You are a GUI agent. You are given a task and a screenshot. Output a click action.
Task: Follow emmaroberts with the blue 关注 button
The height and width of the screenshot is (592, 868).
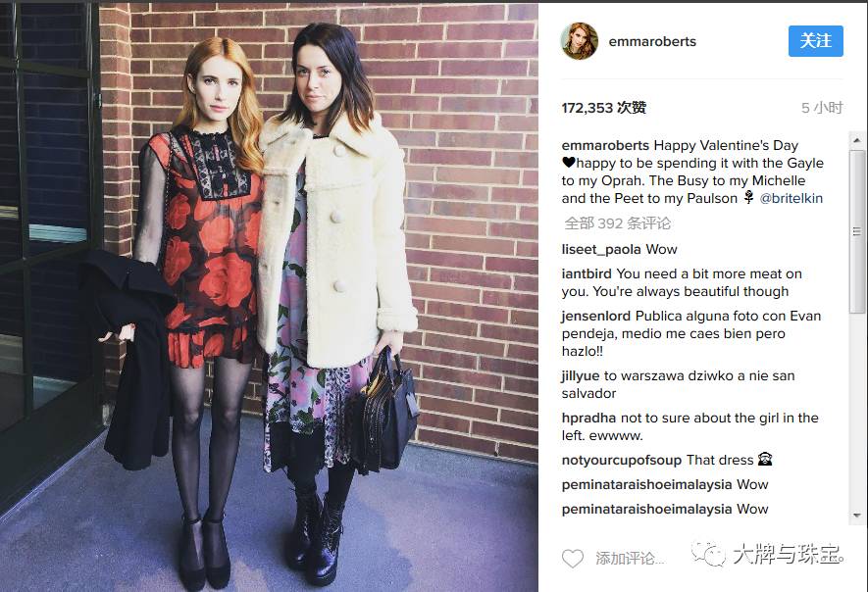point(815,41)
